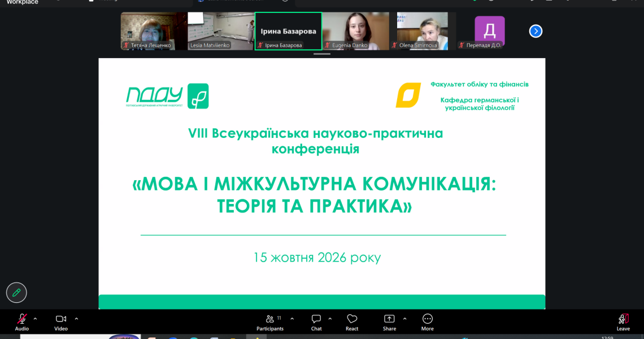The width and height of the screenshot is (644, 339).
Task: Select Eugenia Danko's video tile
Action: (x=356, y=31)
